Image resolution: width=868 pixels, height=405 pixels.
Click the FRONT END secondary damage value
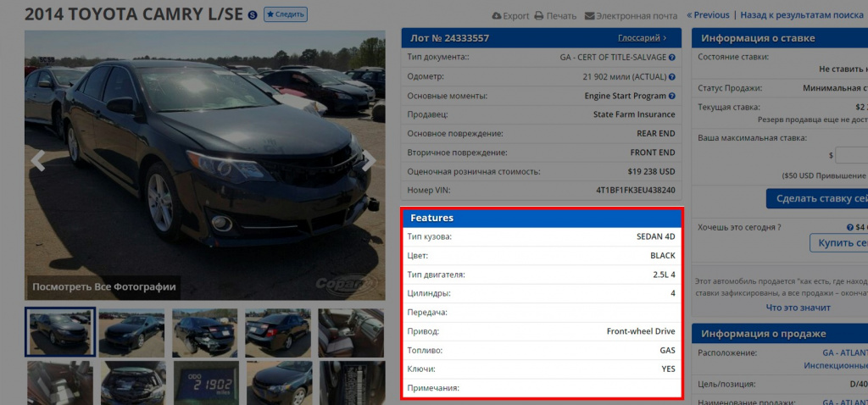(x=653, y=153)
